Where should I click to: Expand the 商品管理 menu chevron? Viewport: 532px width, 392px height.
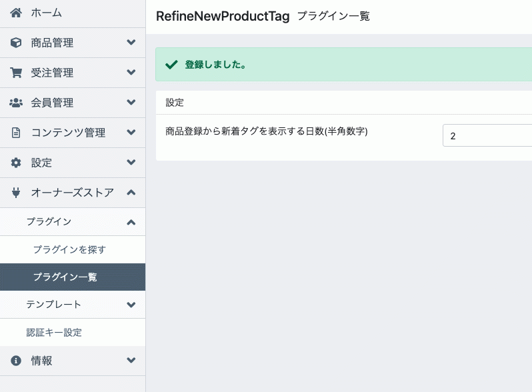[x=131, y=43]
